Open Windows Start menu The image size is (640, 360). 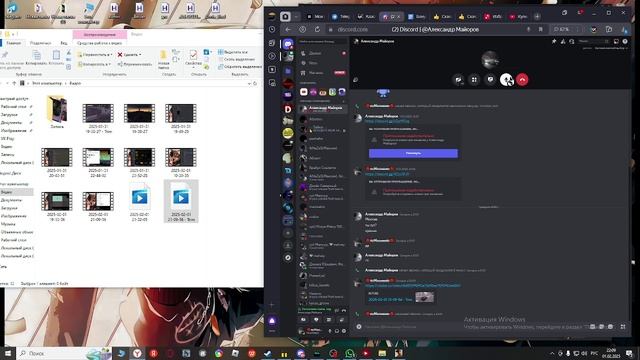coord(8,353)
